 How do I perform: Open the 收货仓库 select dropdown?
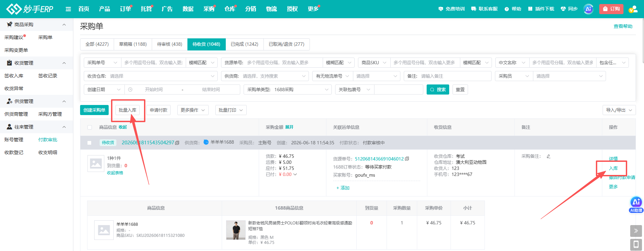tap(151, 76)
